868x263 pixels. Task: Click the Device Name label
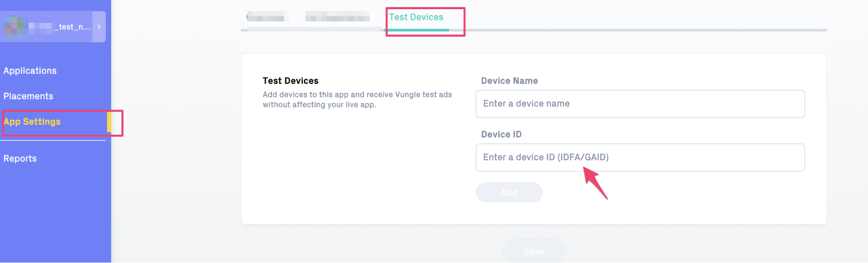509,81
